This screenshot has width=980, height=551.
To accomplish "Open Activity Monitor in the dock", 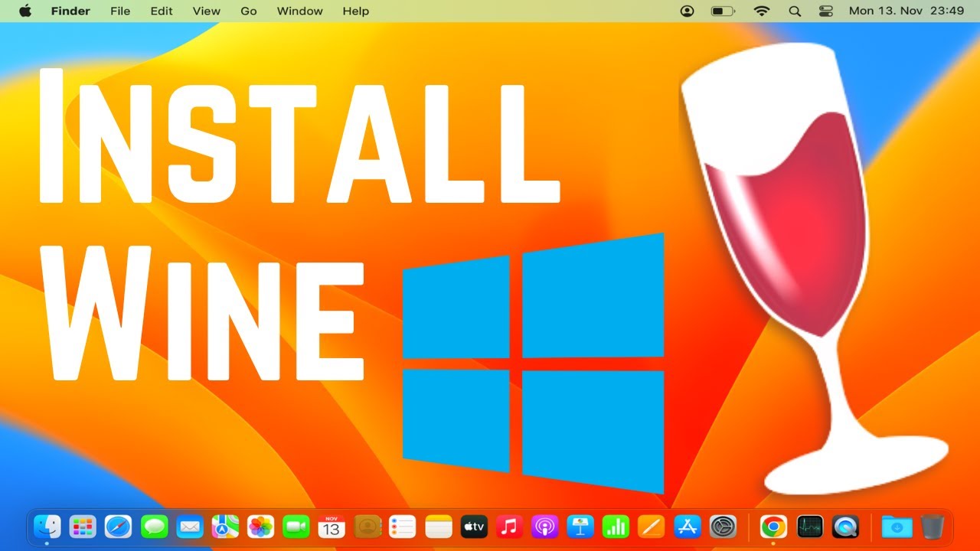I will tap(809, 527).
